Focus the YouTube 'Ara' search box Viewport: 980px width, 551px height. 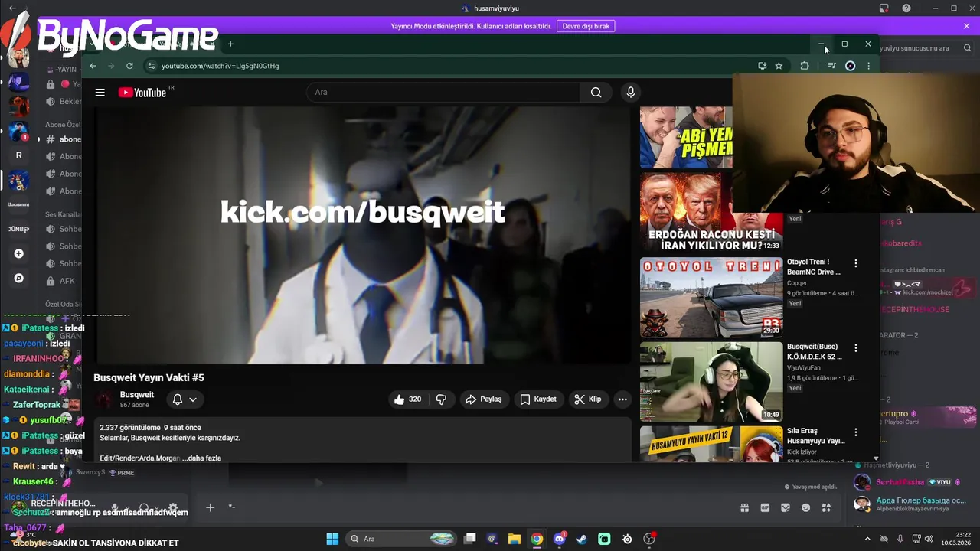(444, 93)
